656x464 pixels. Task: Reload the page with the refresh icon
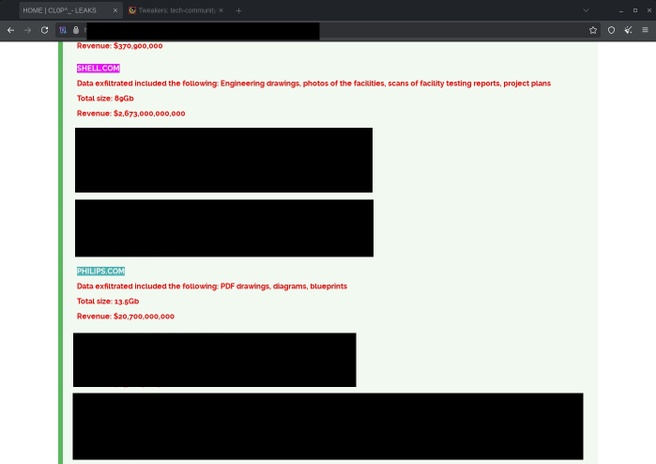(x=44, y=30)
